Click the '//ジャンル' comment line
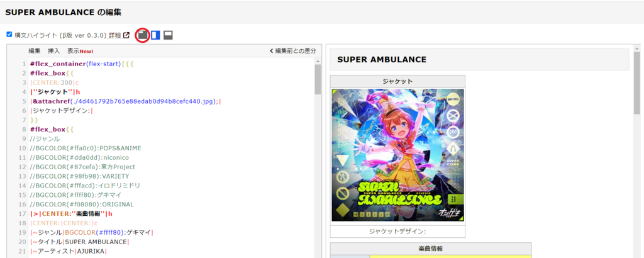The height and width of the screenshot is (258, 644). pyautogui.click(x=45, y=139)
